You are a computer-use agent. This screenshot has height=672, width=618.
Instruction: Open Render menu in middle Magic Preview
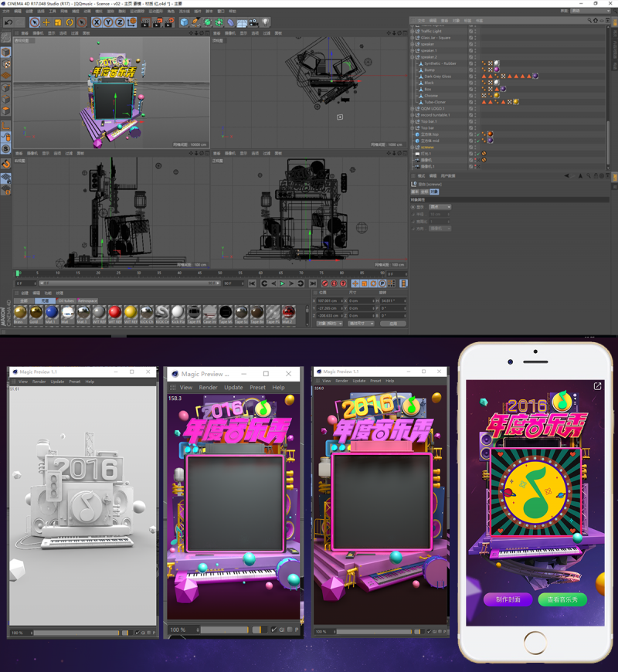tap(208, 388)
